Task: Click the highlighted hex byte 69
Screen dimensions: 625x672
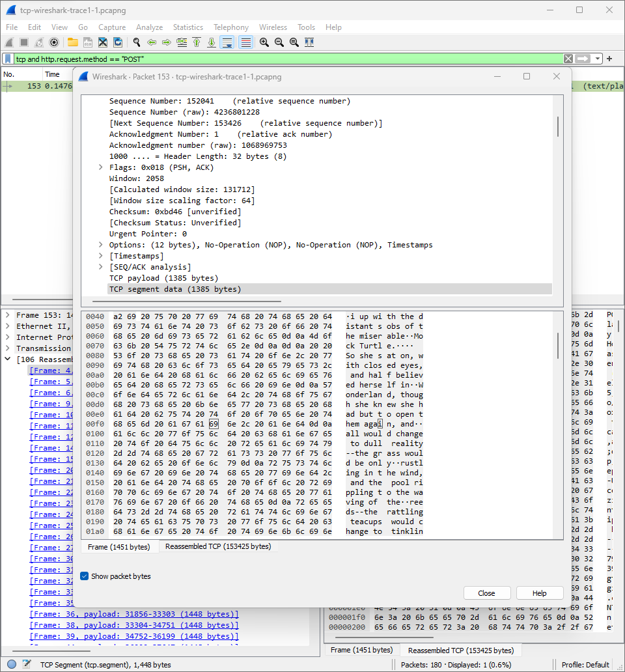Action: (214, 424)
